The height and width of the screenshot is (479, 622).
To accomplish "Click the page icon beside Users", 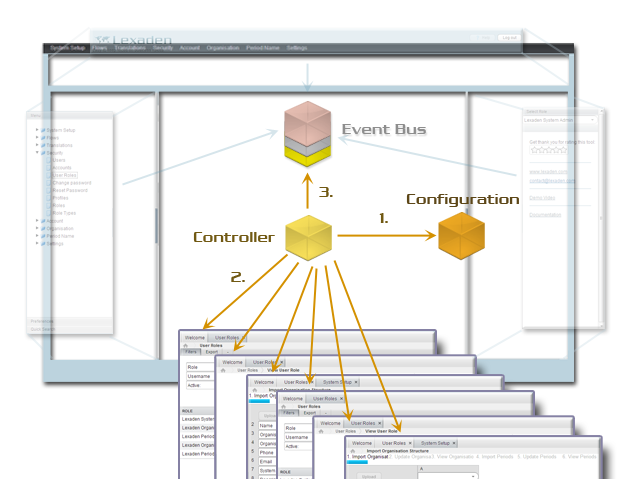I will pos(49,160).
